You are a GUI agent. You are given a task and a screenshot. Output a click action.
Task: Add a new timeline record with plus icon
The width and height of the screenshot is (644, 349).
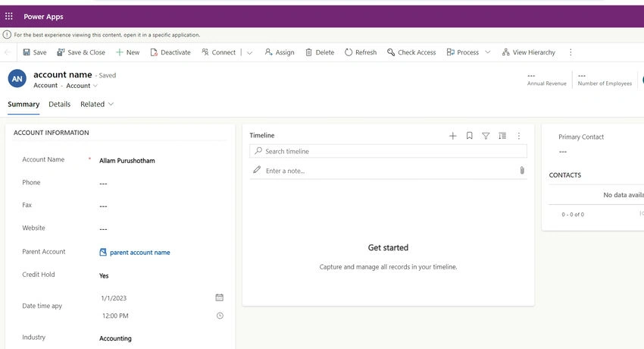coord(452,136)
